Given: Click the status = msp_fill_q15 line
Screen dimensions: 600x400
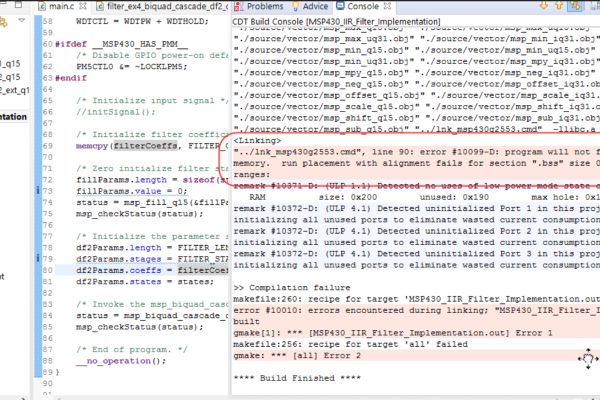Looking at the screenshot, I should tap(152, 202).
